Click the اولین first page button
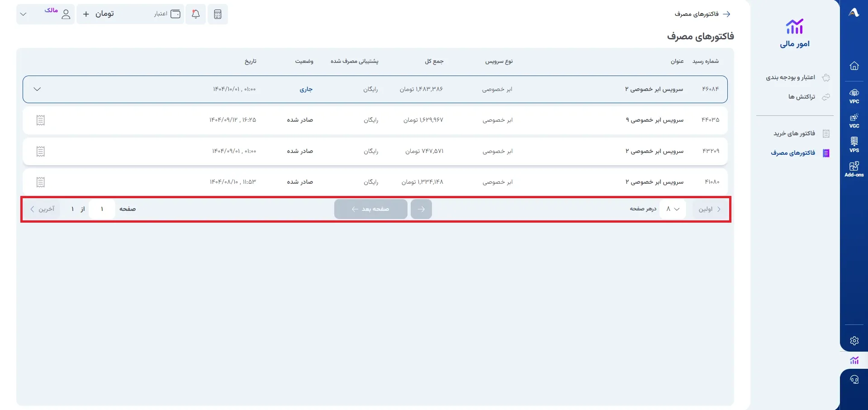Viewport: 868px width, 410px height. tap(710, 209)
